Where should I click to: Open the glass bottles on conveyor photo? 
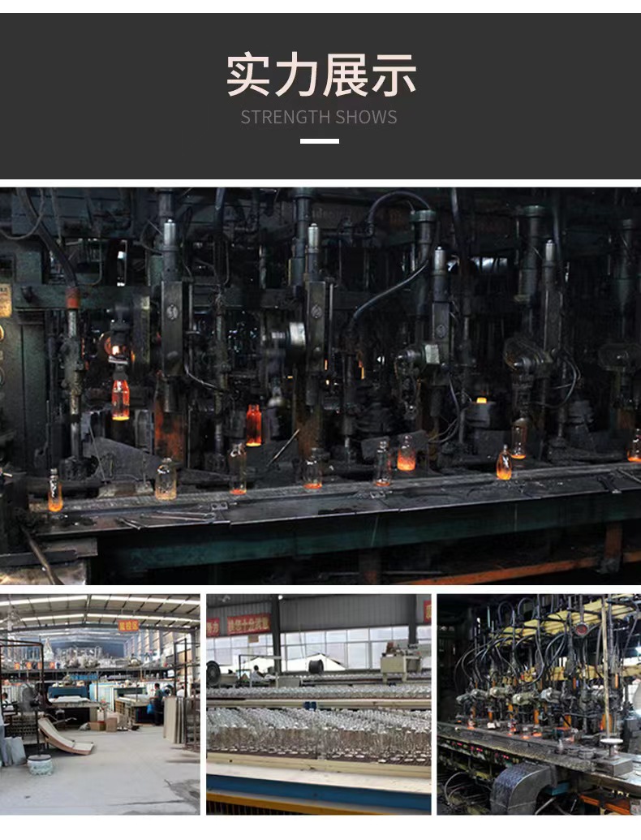pos(319,704)
